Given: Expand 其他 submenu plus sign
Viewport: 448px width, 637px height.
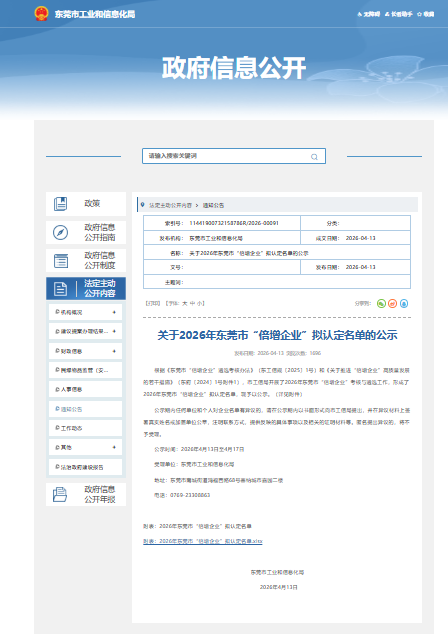Looking at the screenshot, I should click(114, 447).
